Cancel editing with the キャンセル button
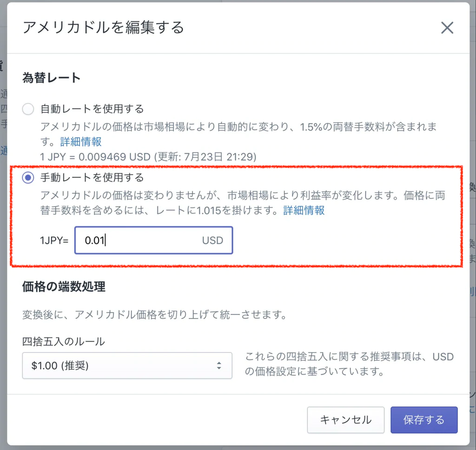Image resolution: width=476 pixels, height=450 pixels. pos(345,420)
